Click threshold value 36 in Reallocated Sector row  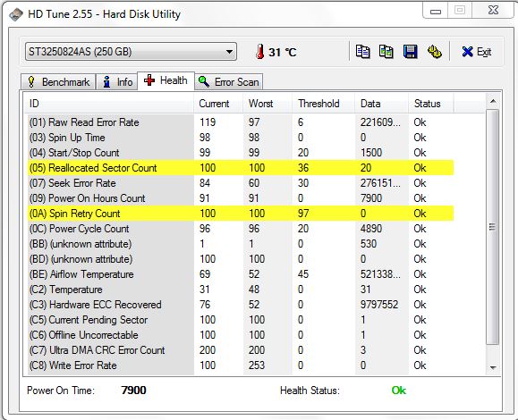point(303,168)
